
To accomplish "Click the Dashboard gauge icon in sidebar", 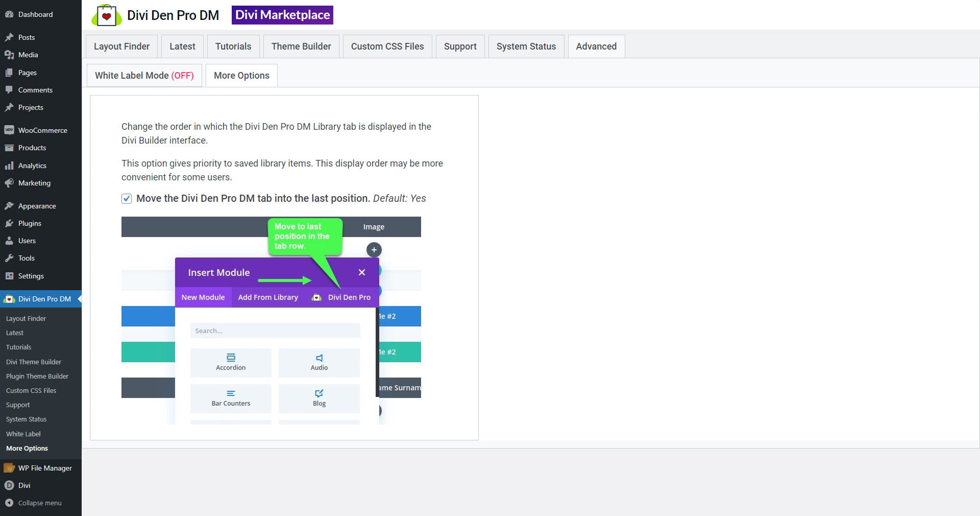I will coord(9,14).
